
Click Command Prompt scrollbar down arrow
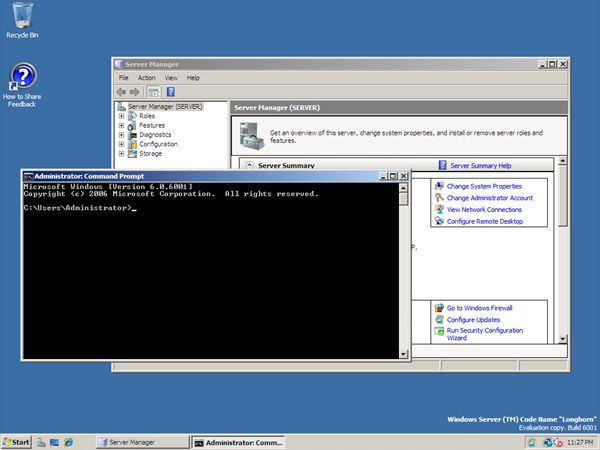pos(403,354)
